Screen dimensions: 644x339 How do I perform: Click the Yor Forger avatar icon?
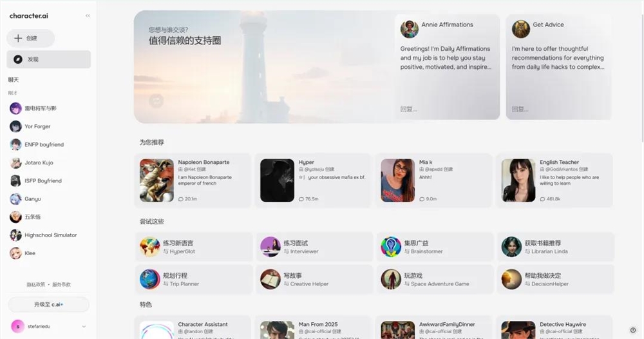[x=15, y=126]
